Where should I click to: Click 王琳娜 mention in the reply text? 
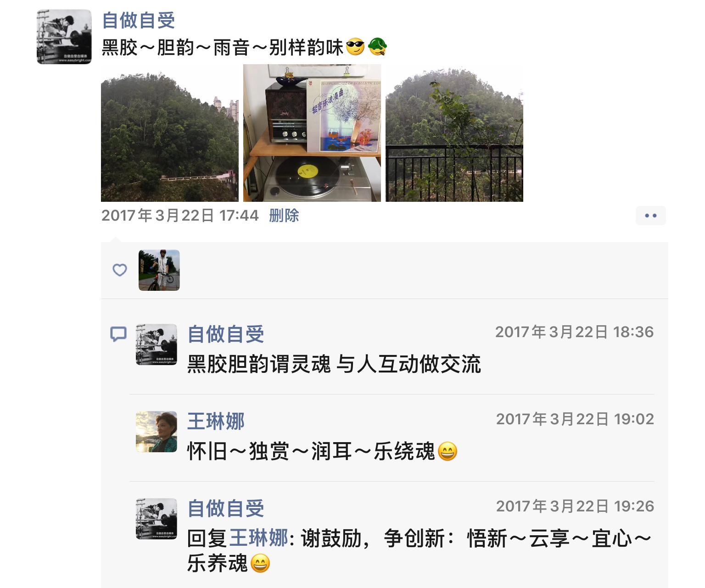click(258, 538)
